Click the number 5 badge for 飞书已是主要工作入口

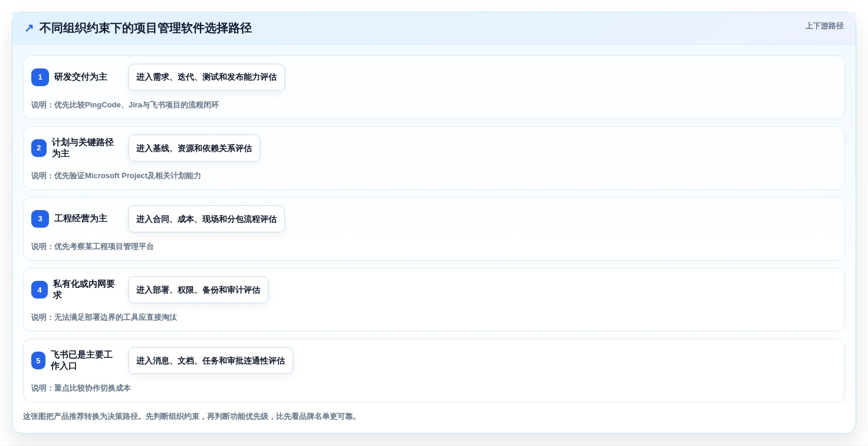pyautogui.click(x=38, y=360)
